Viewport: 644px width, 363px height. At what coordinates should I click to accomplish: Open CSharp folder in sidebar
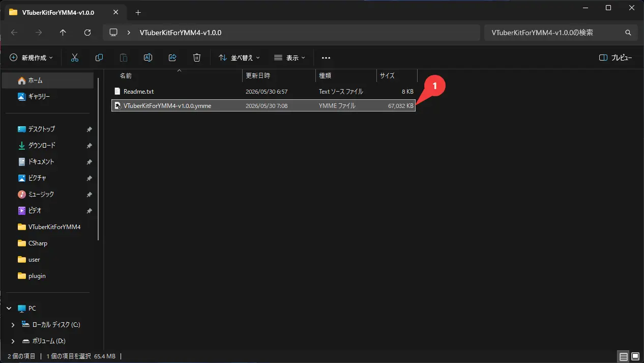(x=48, y=243)
